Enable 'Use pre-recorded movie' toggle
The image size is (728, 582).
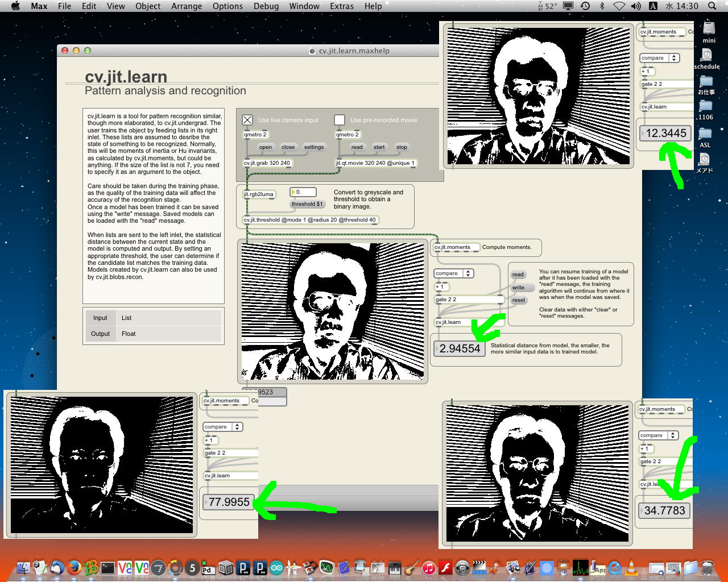340,120
